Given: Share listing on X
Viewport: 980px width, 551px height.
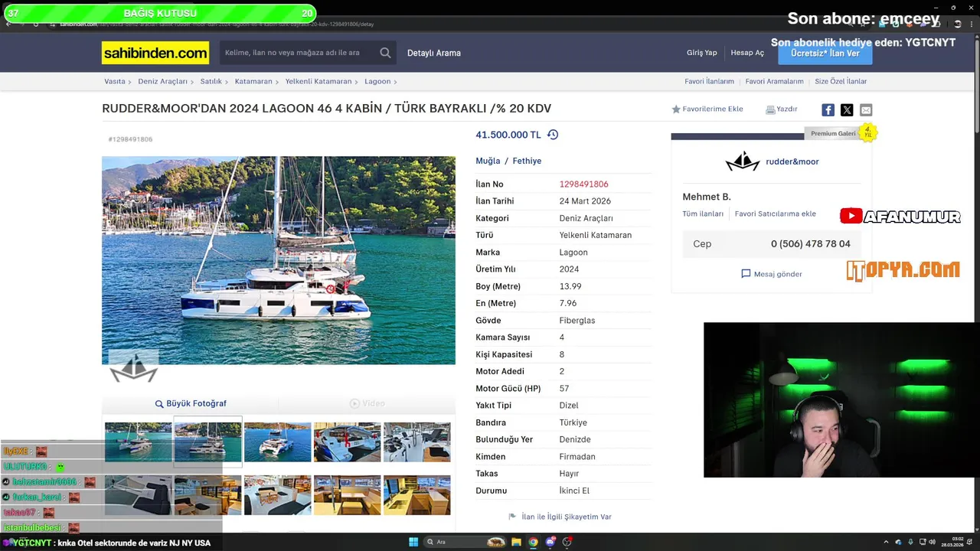Looking at the screenshot, I should coord(847,110).
